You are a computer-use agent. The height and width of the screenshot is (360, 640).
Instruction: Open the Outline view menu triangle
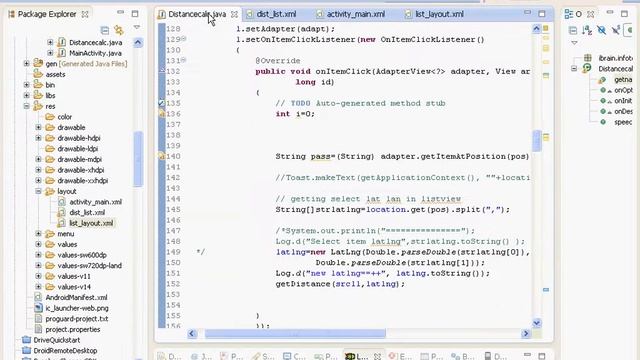[x=574, y=42]
